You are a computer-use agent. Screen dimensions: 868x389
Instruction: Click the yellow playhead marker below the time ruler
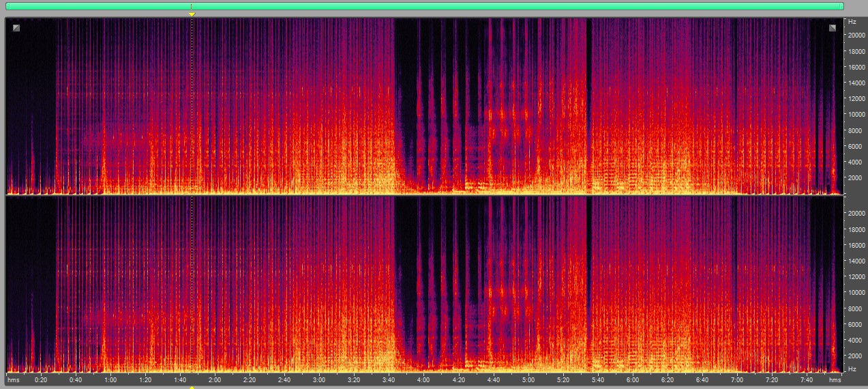point(192,387)
